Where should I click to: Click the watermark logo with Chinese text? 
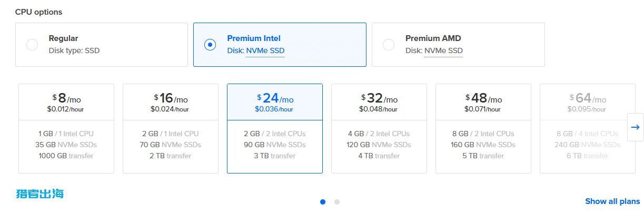click(x=40, y=193)
